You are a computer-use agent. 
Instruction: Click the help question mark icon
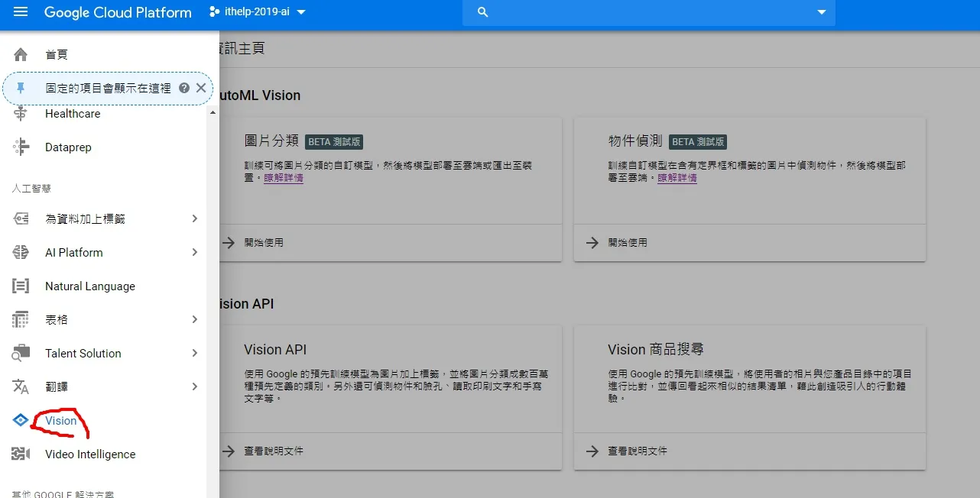coord(184,88)
